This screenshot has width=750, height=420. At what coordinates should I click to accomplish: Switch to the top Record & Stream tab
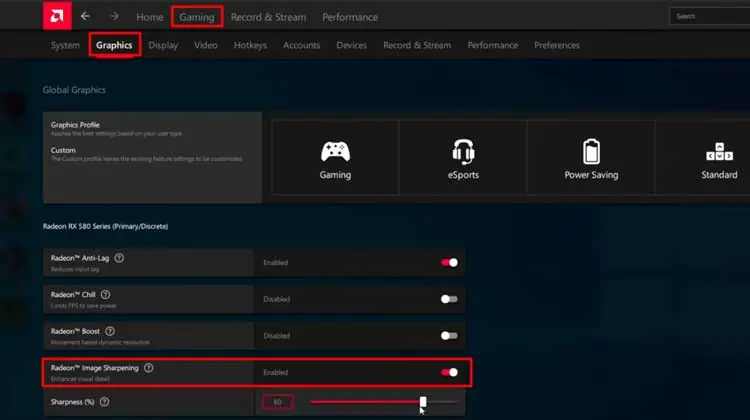(x=268, y=17)
